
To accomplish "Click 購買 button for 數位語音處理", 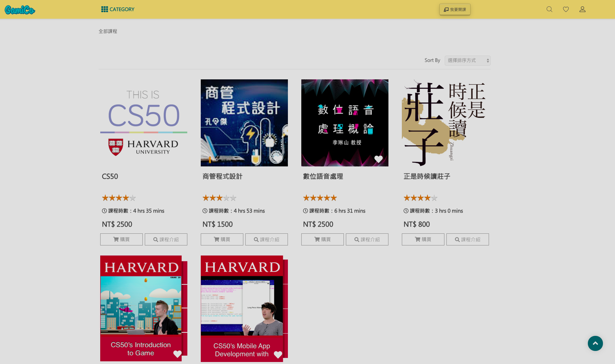I will coord(322,239).
